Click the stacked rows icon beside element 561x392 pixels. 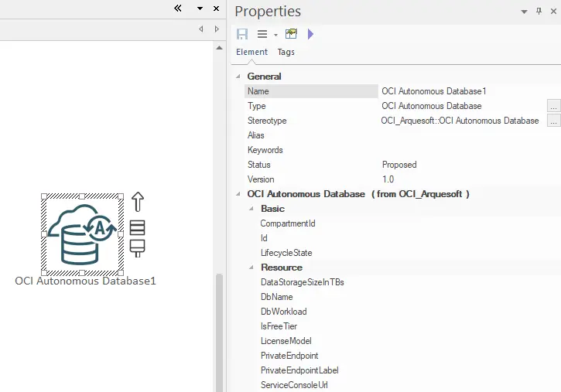click(x=137, y=227)
